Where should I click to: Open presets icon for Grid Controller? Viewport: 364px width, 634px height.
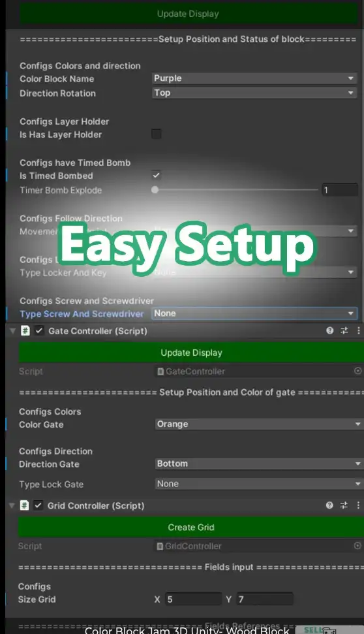click(x=344, y=505)
